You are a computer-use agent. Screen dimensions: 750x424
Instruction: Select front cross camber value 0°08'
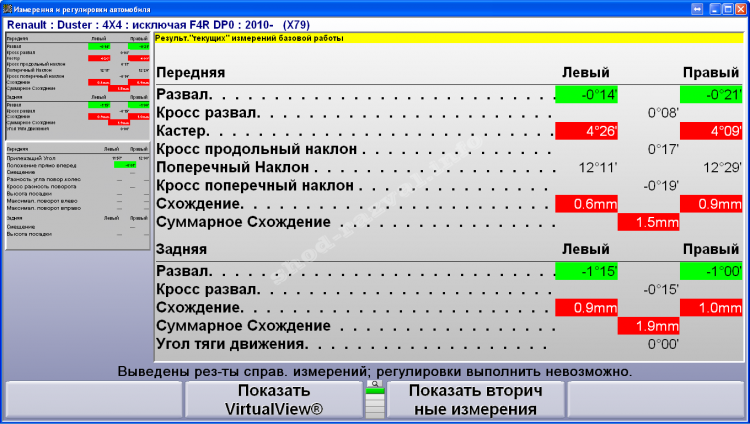(663, 113)
